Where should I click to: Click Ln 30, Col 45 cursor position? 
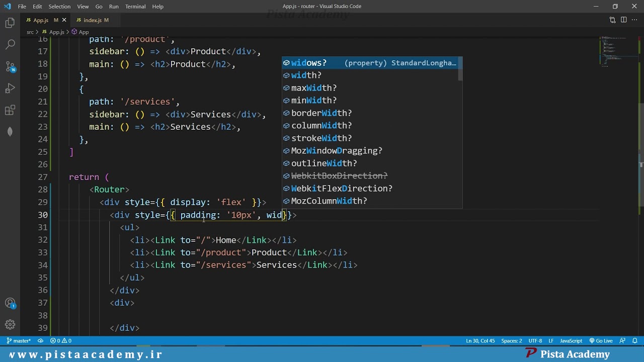(x=480, y=341)
